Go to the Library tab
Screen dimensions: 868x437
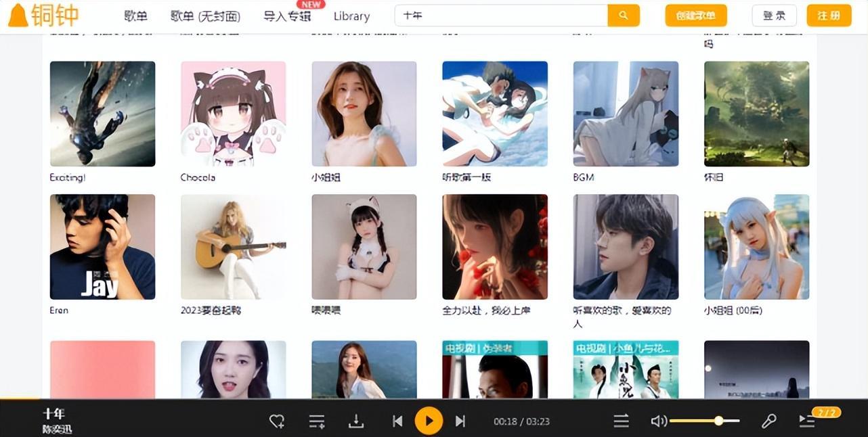pyautogui.click(x=351, y=16)
